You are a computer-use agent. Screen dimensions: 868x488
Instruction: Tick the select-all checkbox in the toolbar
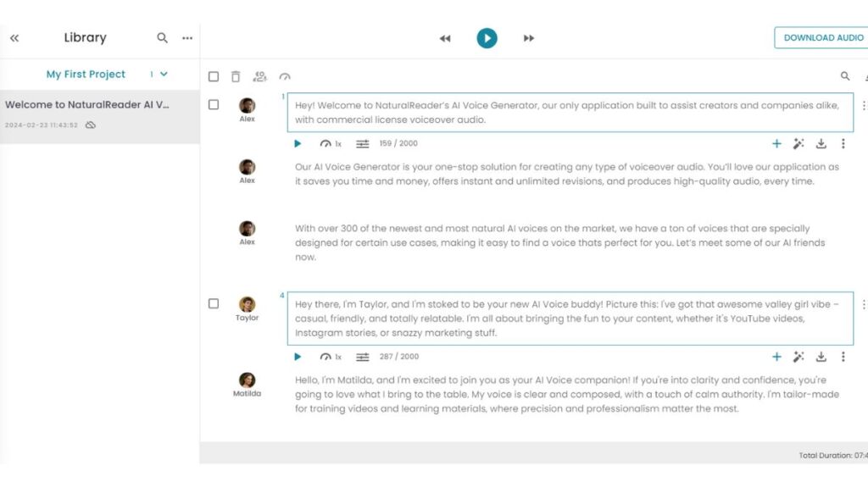(214, 76)
